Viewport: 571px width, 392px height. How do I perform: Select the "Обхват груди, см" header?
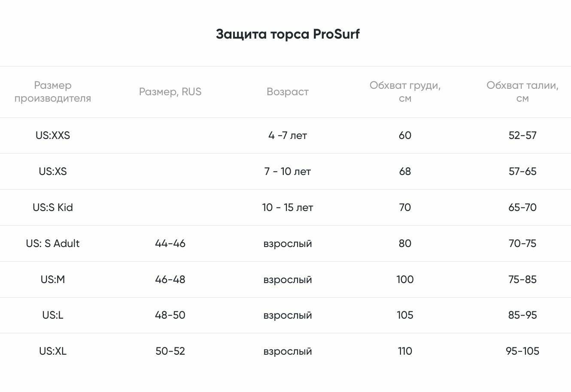click(405, 92)
